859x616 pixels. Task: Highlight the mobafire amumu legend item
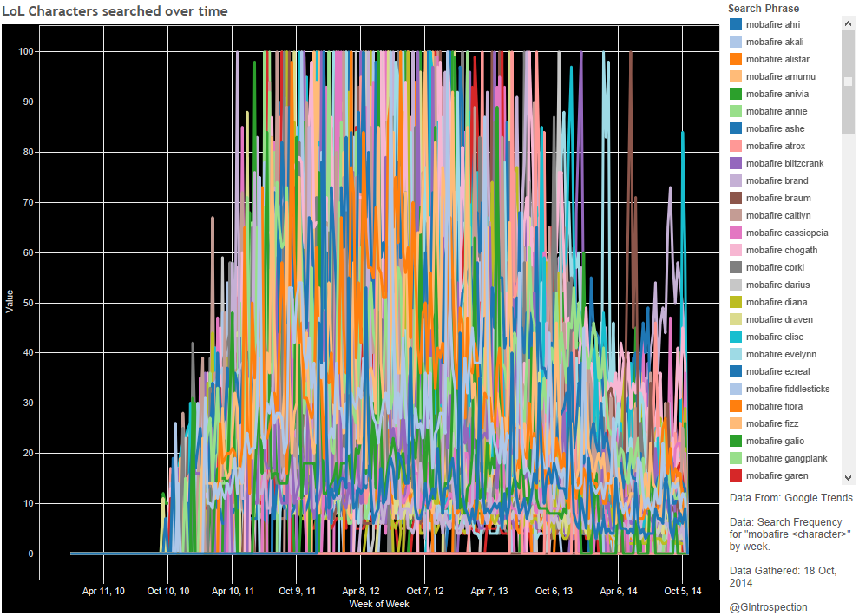click(x=780, y=77)
